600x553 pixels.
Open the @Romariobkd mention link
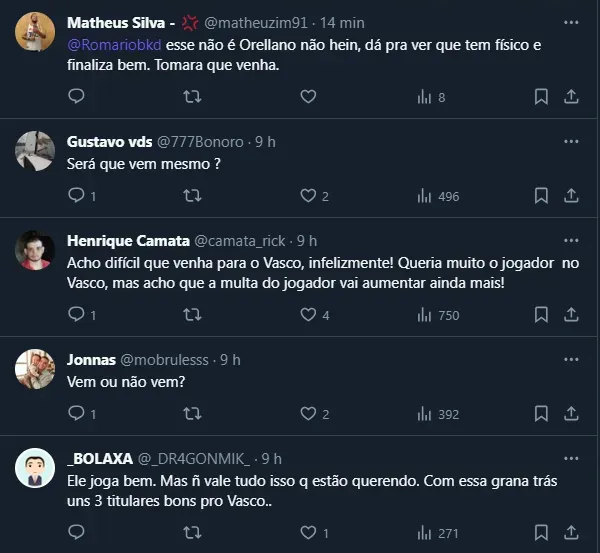(106, 45)
